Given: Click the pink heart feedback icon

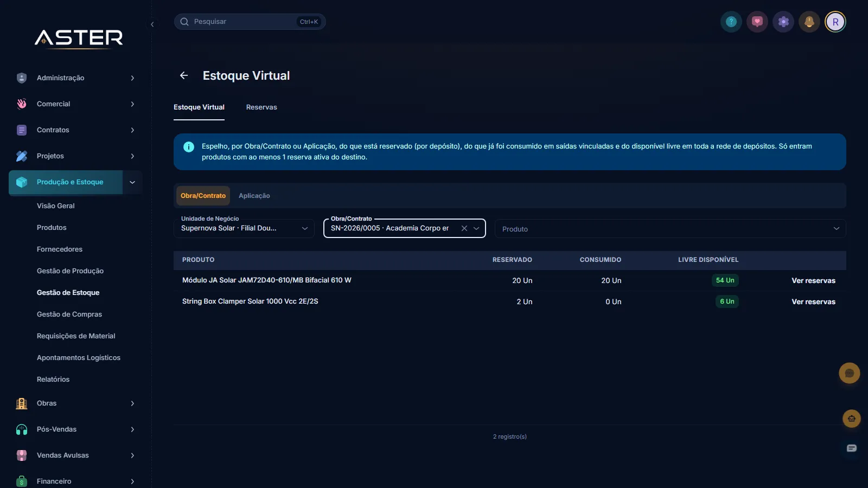Looking at the screenshot, I should [x=757, y=22].
